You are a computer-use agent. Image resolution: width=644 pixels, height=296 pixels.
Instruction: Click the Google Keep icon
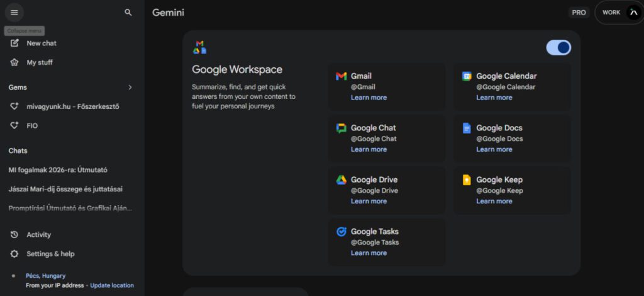point(467,180)
